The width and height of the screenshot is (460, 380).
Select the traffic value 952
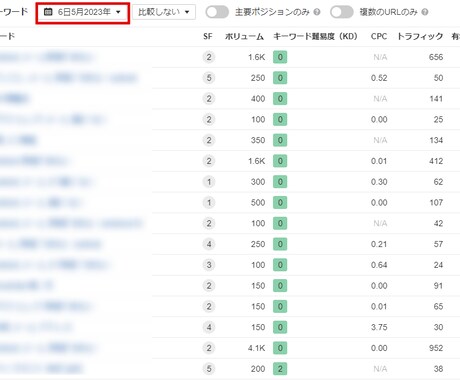[436, 348]
